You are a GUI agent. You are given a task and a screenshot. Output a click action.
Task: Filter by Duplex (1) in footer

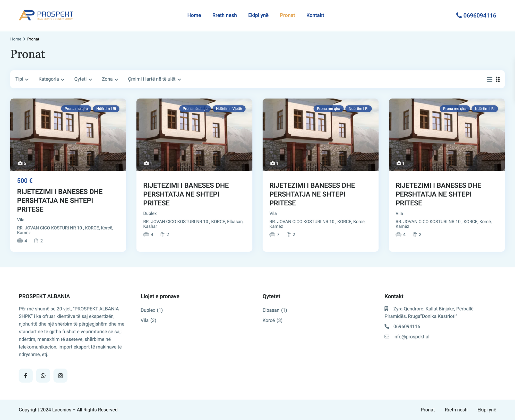[152, 310]
